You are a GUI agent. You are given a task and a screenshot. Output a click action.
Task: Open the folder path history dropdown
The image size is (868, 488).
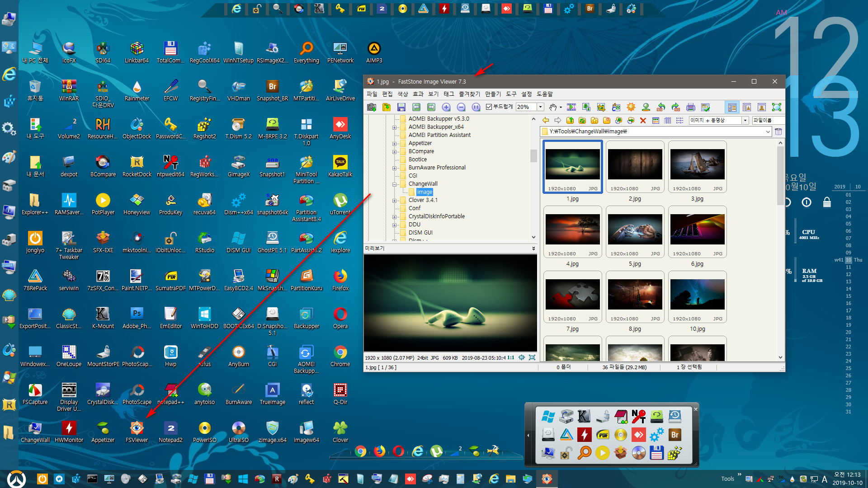tap(768, 131)
